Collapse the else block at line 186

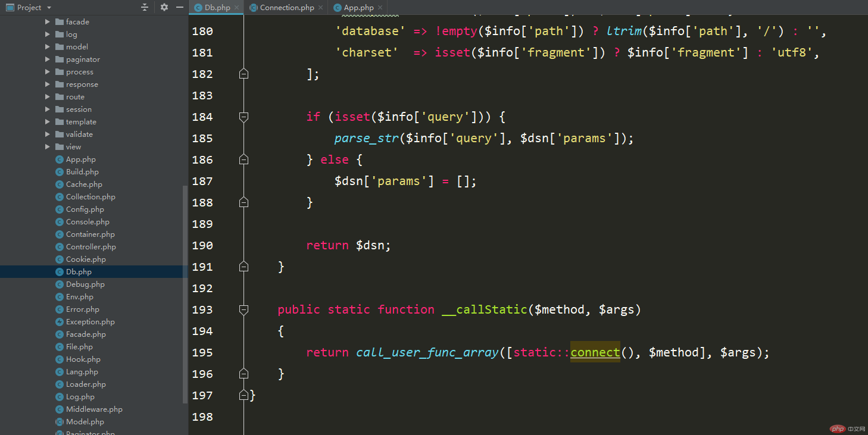pos(243,159)
